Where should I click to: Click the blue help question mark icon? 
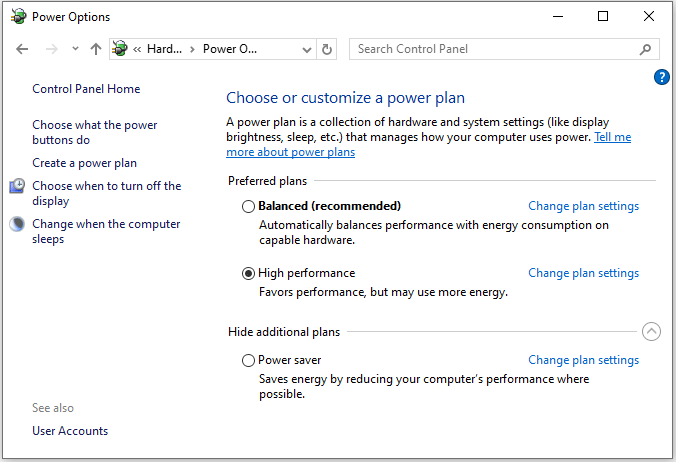[661, 77]
